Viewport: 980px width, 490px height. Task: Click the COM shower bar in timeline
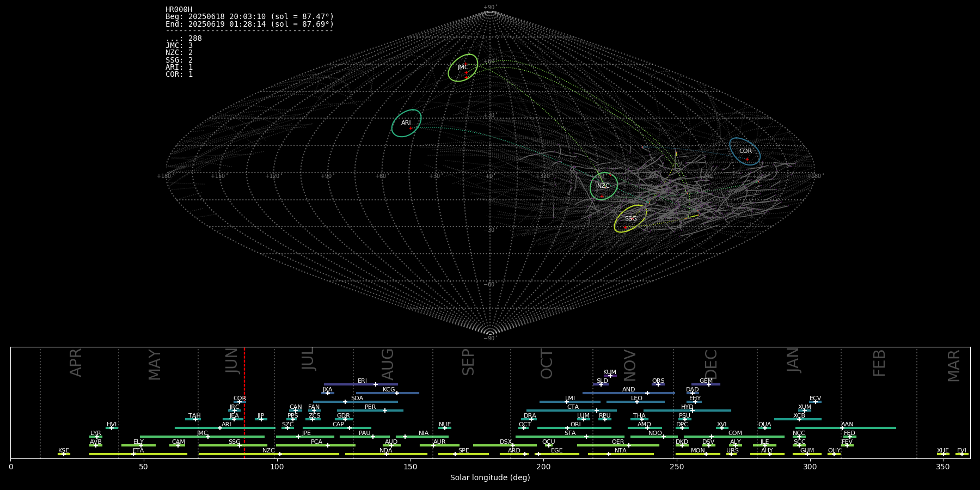734,437
